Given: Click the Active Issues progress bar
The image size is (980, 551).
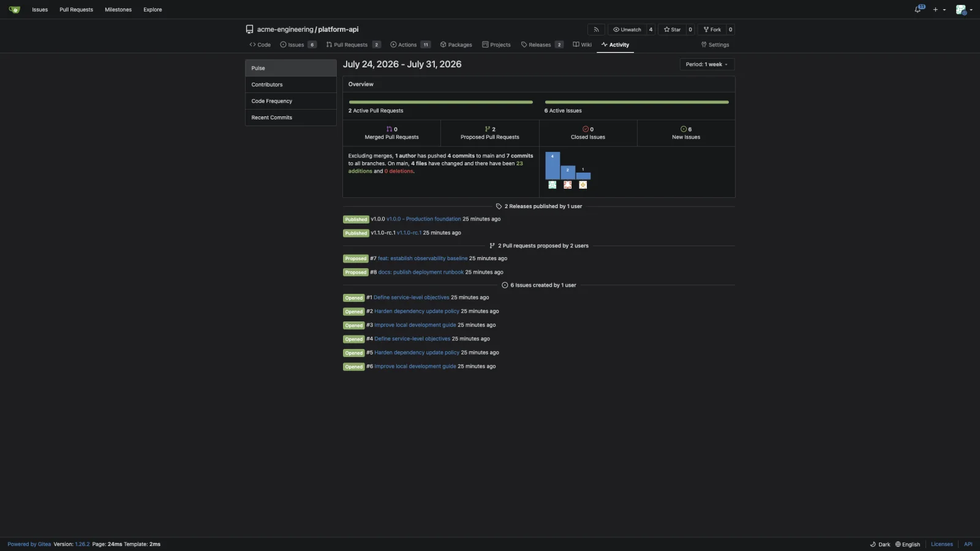Looking at the screenshot, I should [x=637, y=102].
